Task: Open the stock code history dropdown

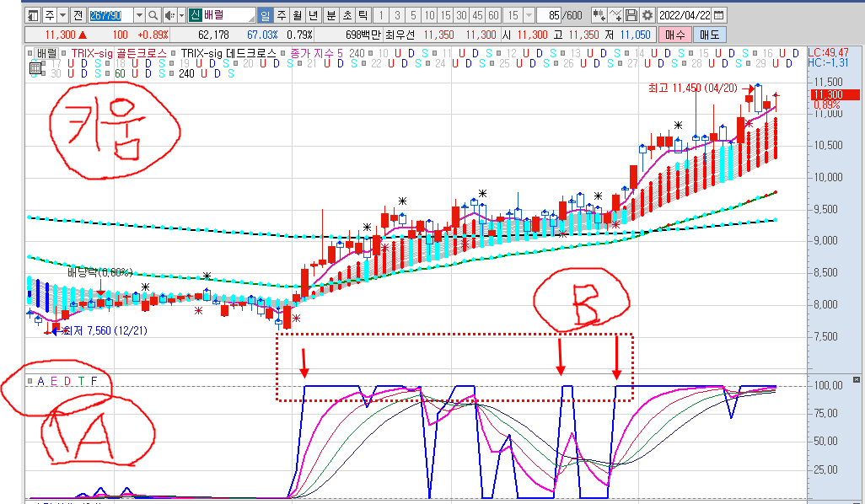Action: coord(138,15)
